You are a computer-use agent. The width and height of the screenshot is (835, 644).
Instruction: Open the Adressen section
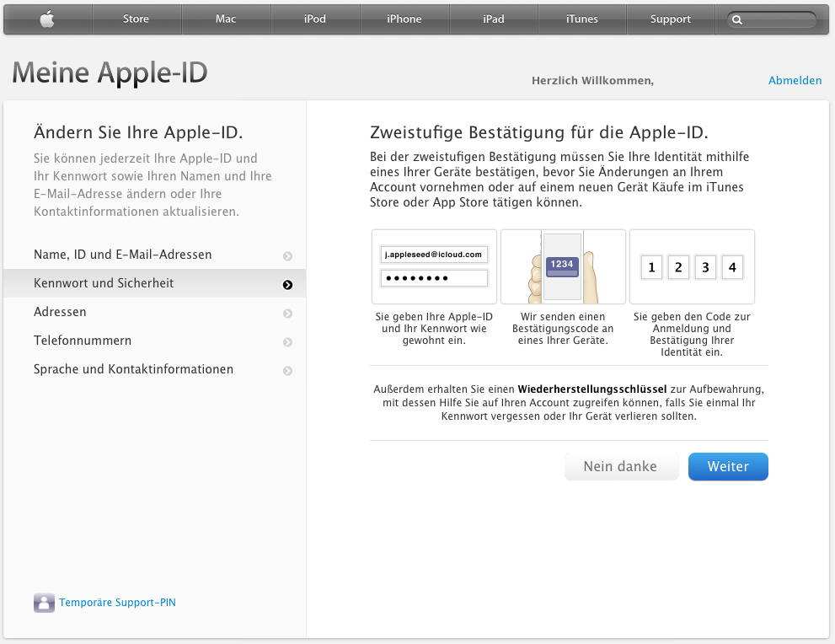[154, 312]
